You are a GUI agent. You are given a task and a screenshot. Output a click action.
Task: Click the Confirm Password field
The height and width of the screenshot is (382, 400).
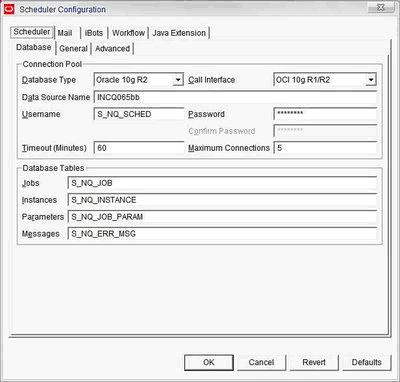[325, 131]
